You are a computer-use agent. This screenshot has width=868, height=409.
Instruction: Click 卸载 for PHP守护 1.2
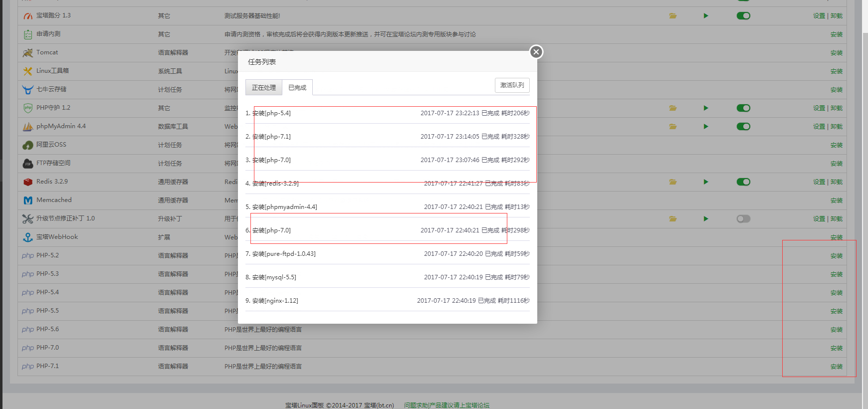click(837, 108)
